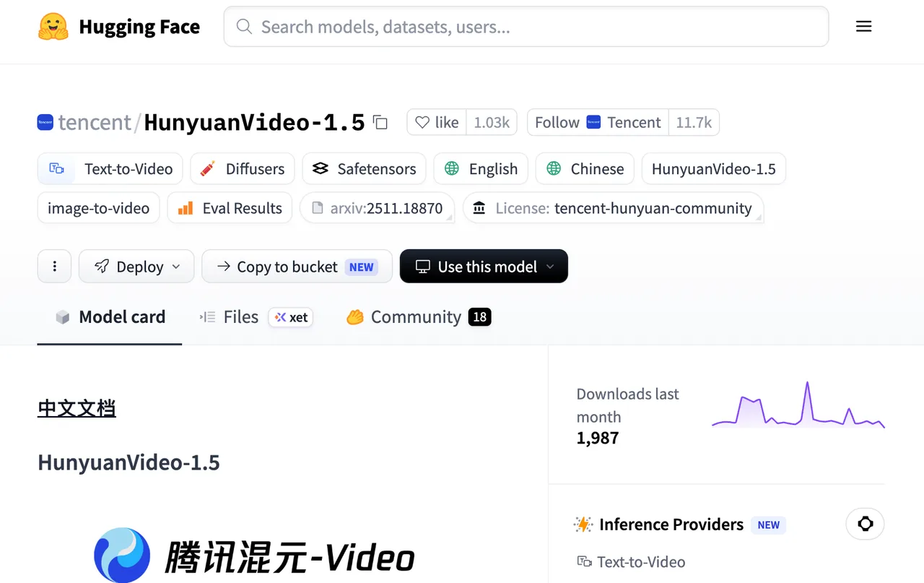Expand the Use this model dropdown
The image size is (924, 583).
[x=484, y=266]
